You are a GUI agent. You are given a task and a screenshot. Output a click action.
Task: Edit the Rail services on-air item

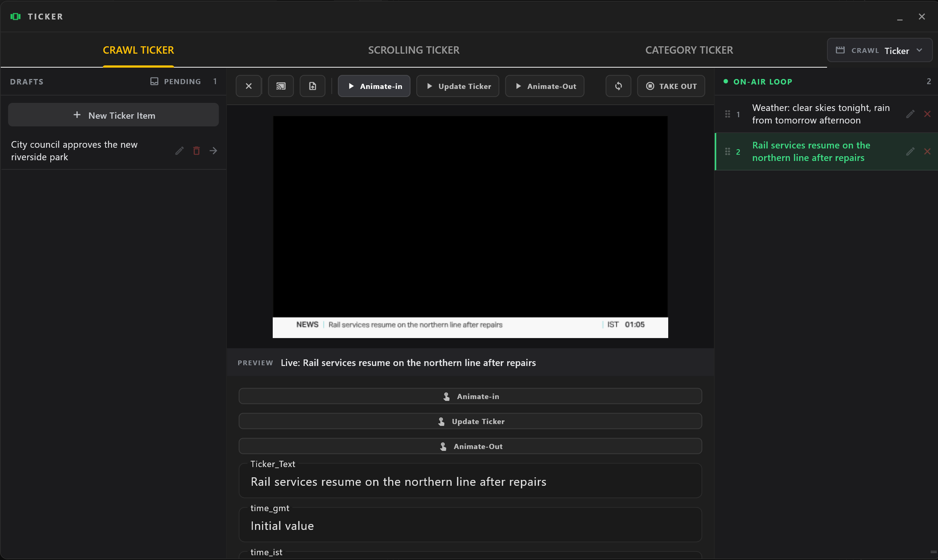click(x=910, y=151)
